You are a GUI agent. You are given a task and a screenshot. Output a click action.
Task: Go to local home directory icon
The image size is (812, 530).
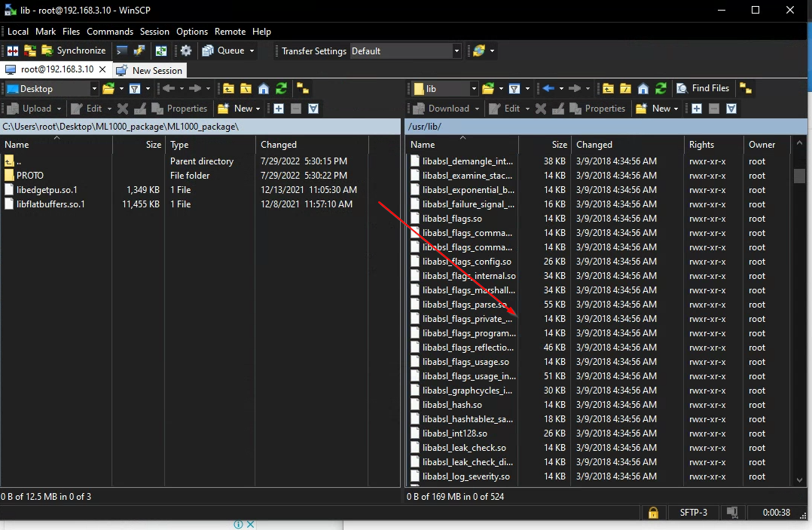tap(264, 89)
